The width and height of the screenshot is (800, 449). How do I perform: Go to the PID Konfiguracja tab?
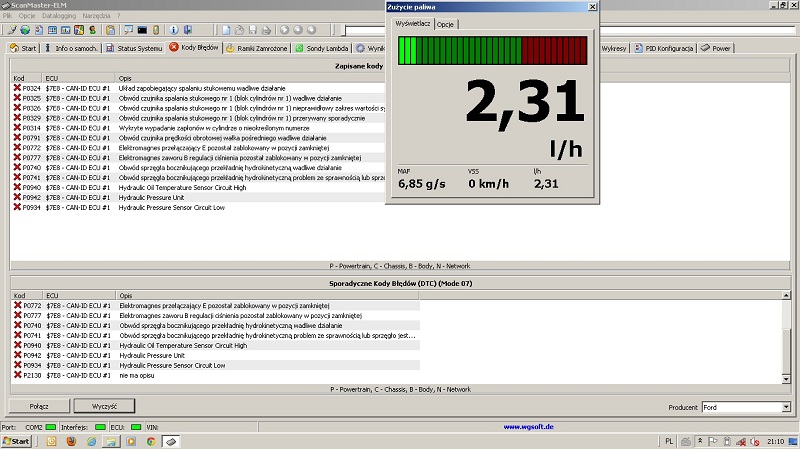[x=664, y=47]
